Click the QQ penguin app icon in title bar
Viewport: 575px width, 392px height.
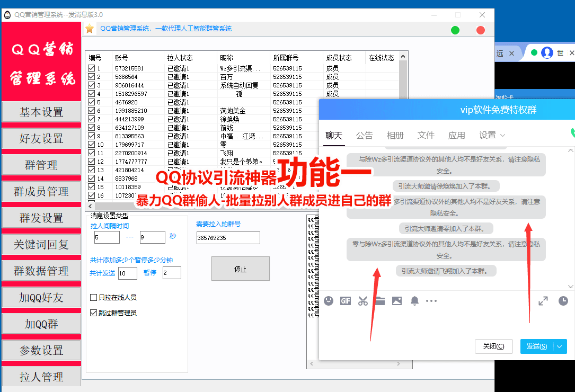click(x=7, y=15)
